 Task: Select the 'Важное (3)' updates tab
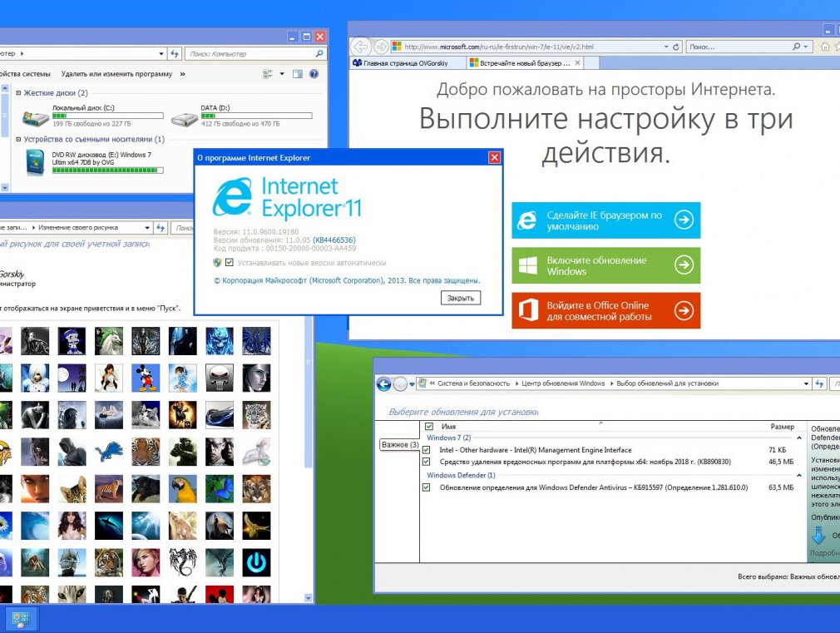tap(400, 445)
